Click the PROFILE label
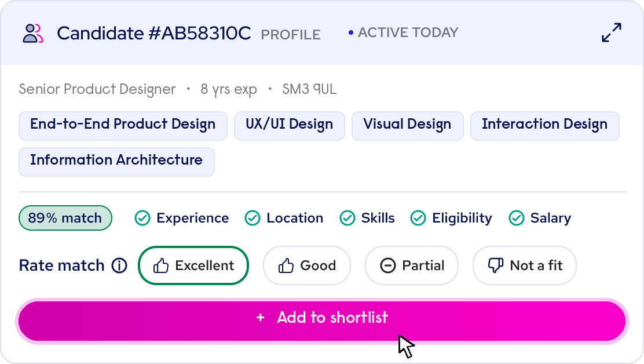 click(291, 35)
